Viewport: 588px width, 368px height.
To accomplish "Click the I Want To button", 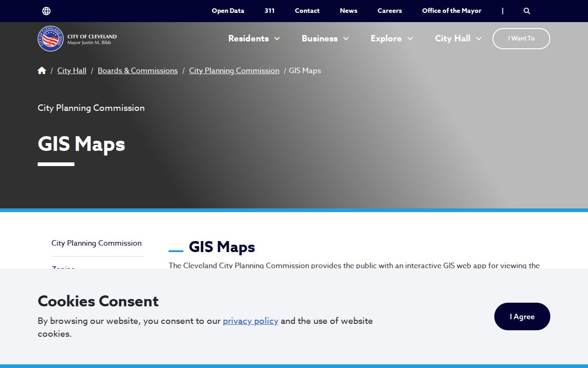I will 521,39.
